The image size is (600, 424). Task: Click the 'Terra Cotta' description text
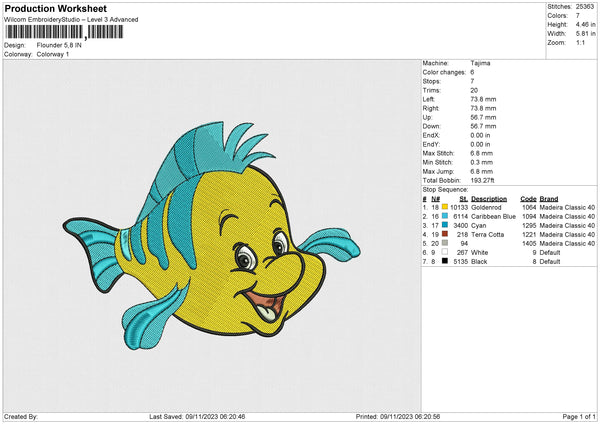[487, 235]
